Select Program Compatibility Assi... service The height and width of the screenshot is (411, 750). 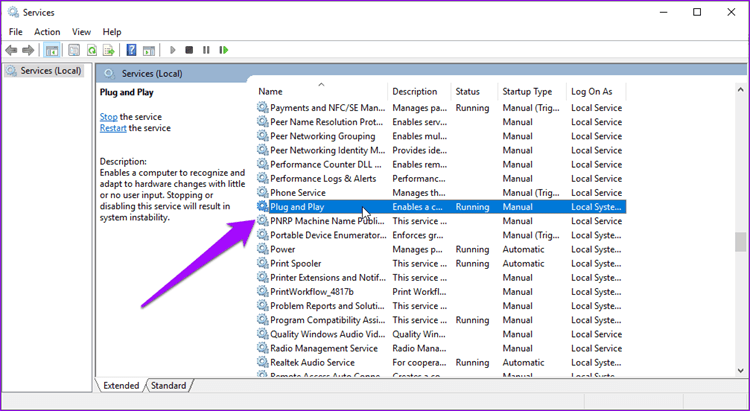pos(441,320)
